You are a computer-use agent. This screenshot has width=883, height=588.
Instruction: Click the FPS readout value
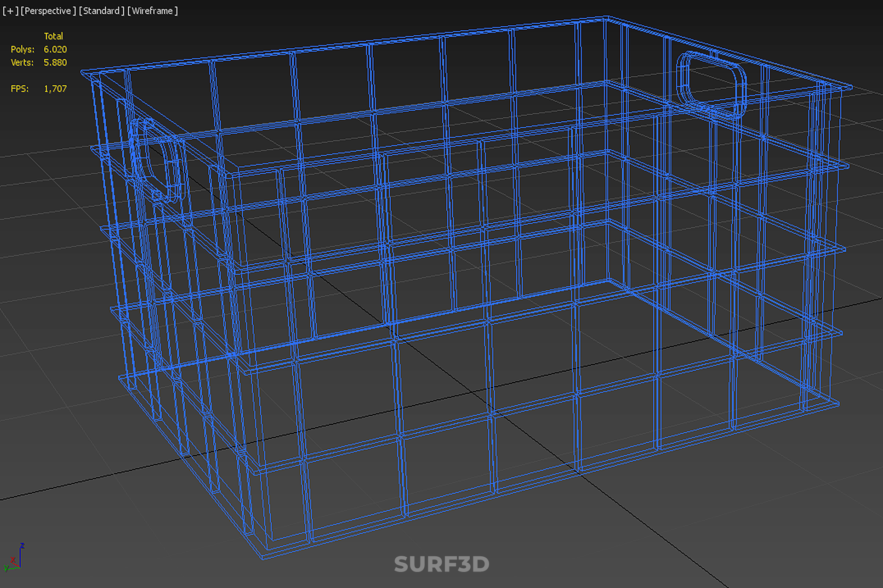click(55, 89)
